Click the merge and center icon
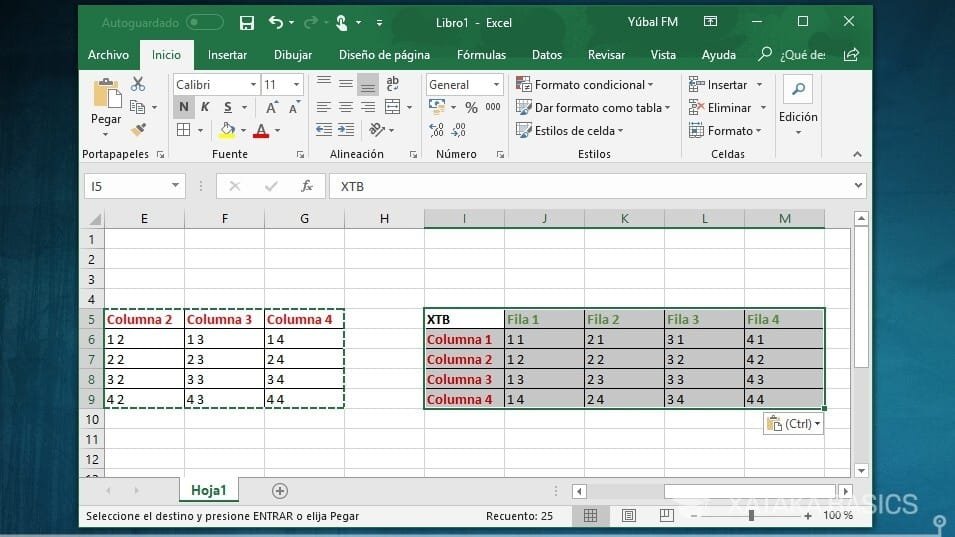955x537 pixels. point(393,107)
